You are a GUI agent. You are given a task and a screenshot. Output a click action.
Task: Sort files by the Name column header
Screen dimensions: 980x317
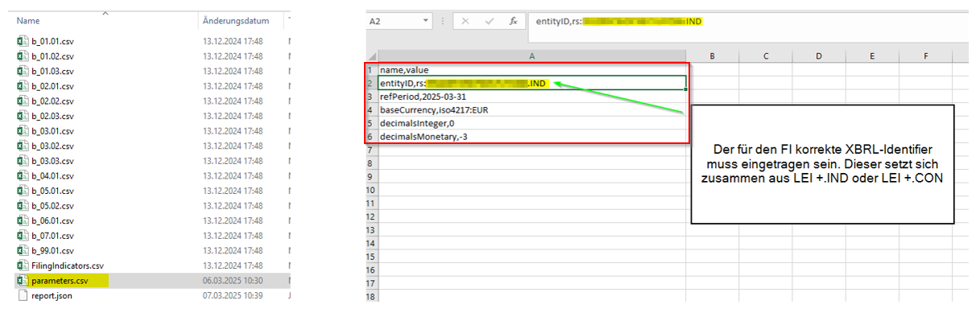(28, 20)
